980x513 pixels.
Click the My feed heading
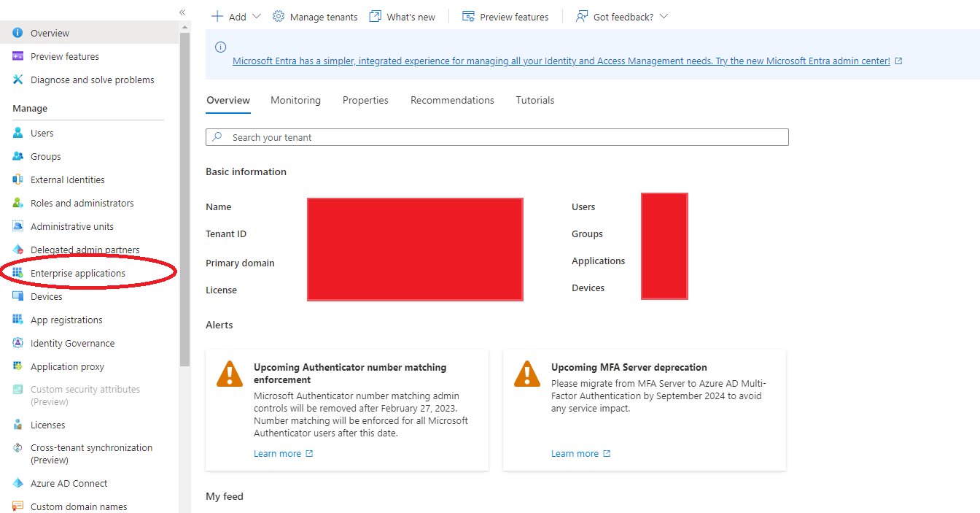pyautogui.click(x=225, y=496)
